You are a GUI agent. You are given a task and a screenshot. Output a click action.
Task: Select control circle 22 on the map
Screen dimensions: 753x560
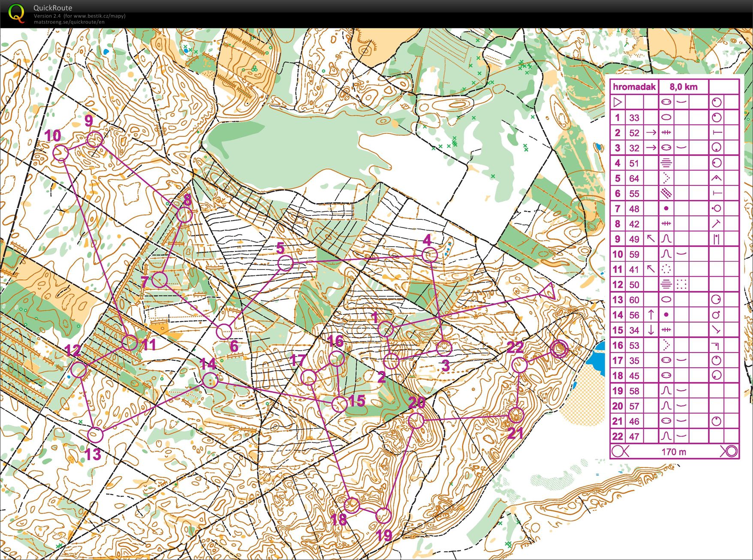pos(519,365)
